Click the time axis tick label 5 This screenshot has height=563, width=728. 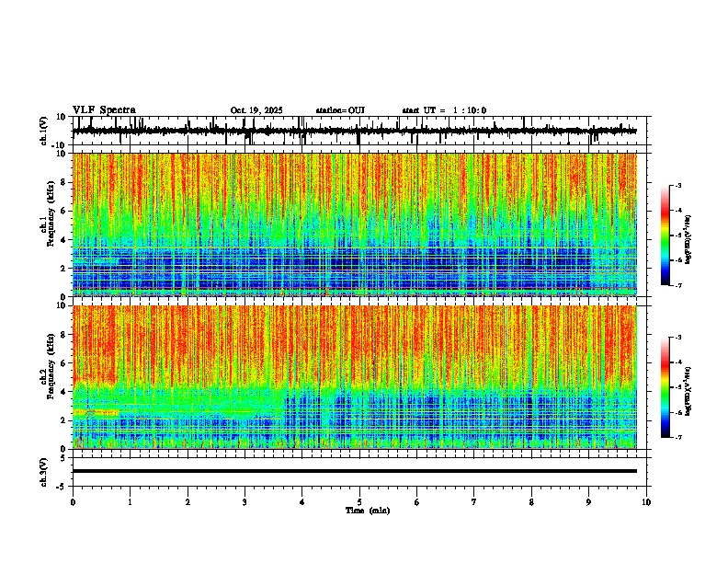click(359, 502)
